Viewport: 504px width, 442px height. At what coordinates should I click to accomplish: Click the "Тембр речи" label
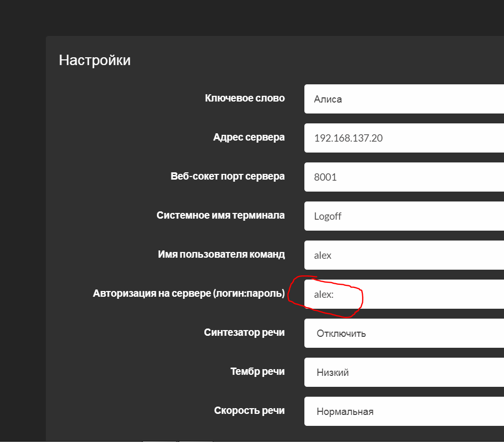point(257,372)
